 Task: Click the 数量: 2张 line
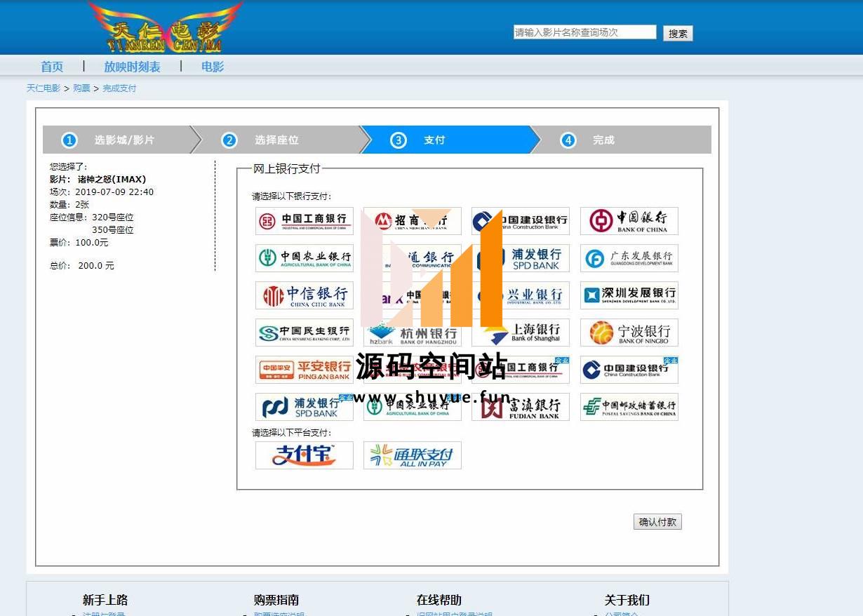coord(69,205)
